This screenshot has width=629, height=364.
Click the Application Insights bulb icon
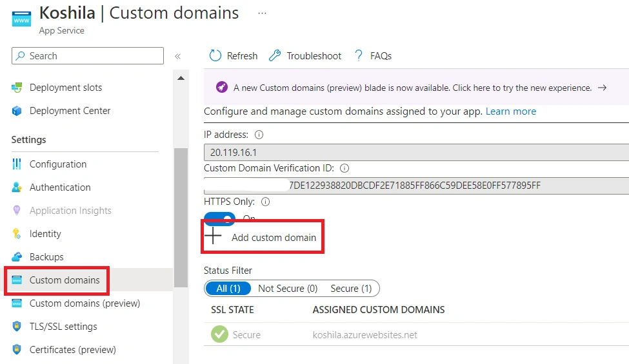[x=17, y=210]
